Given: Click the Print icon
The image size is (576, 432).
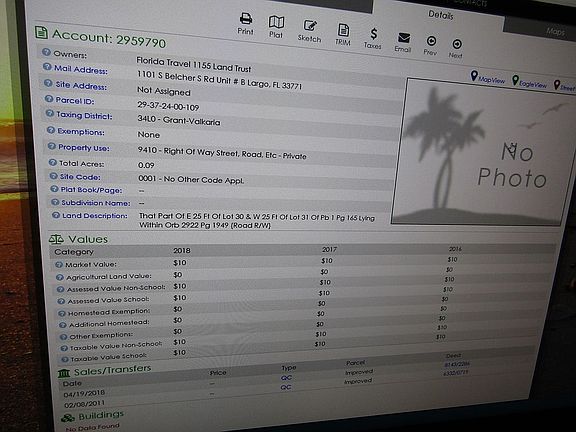Looking at the screenshot, I should point(246,19).
